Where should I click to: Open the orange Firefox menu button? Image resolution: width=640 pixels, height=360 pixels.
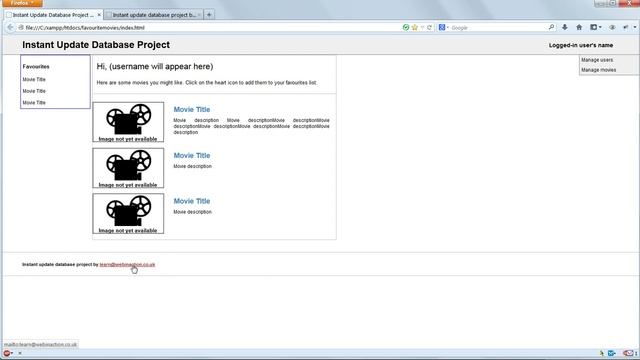click(22, 3)
